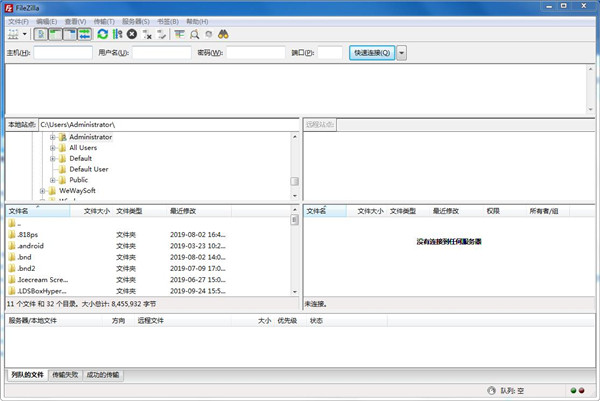Sort local list by 文件大小 column
600x401 pixels.
tap(92, 211)
